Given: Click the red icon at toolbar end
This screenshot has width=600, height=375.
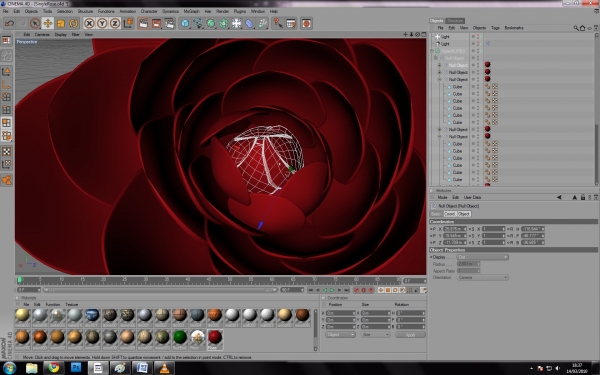Looking at the screenshot, I should tap(306, 23).
